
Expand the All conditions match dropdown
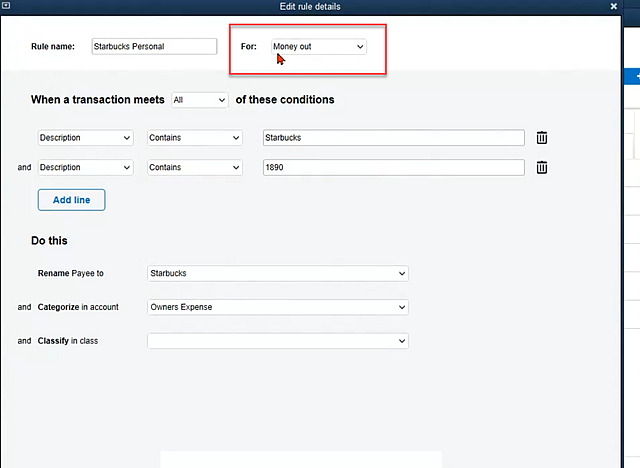click(x=199, y=100)
